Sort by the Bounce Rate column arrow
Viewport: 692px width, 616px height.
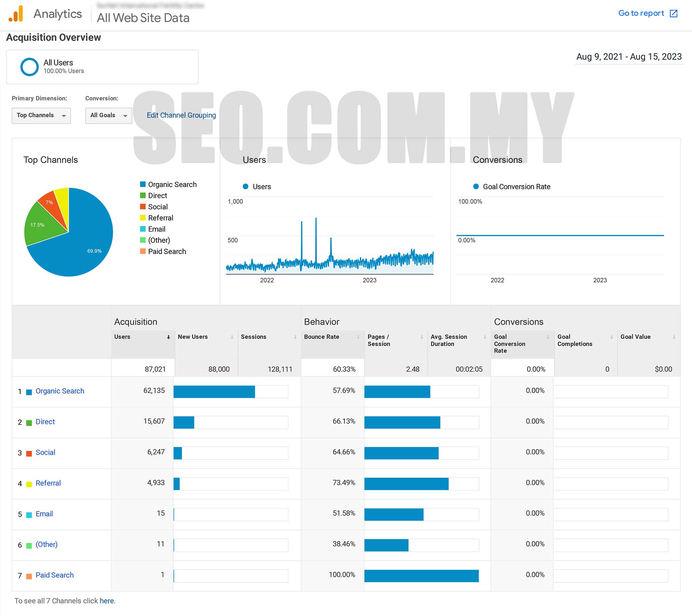coord(358,337)
